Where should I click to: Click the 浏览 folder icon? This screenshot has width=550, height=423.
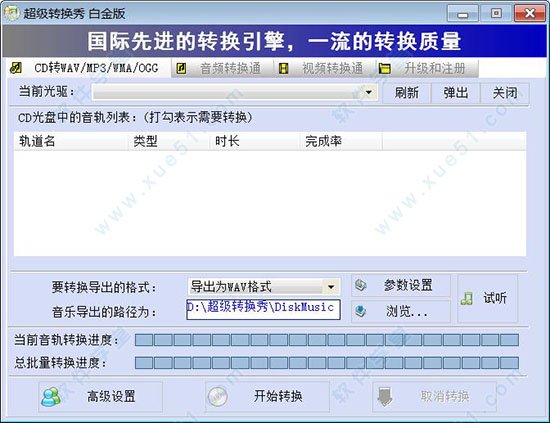point(361,311)
